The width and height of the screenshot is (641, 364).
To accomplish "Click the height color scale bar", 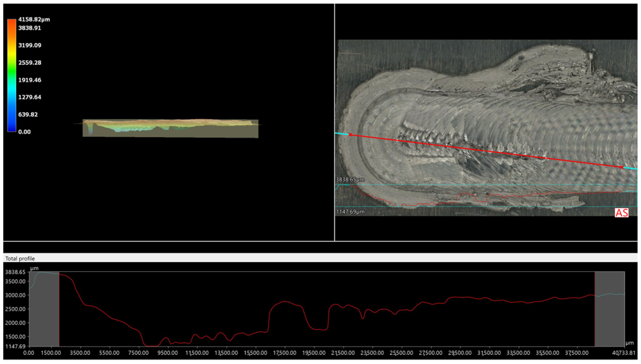I will 12,75.
